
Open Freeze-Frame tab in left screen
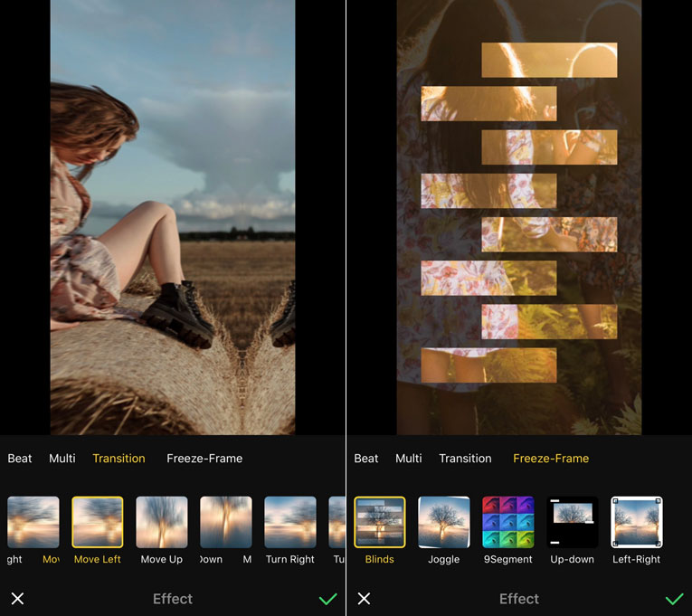coord(204,459)
